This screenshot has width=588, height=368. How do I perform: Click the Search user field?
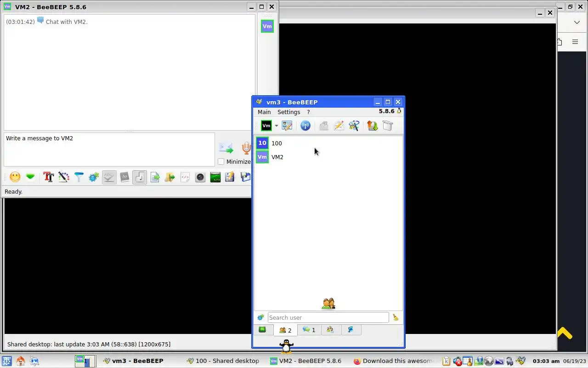tap(328, 317)
